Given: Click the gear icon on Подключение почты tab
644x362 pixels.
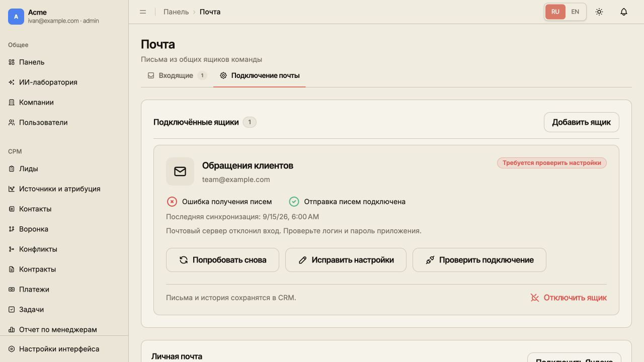Looking at the screenshot, I should (223, 75).
